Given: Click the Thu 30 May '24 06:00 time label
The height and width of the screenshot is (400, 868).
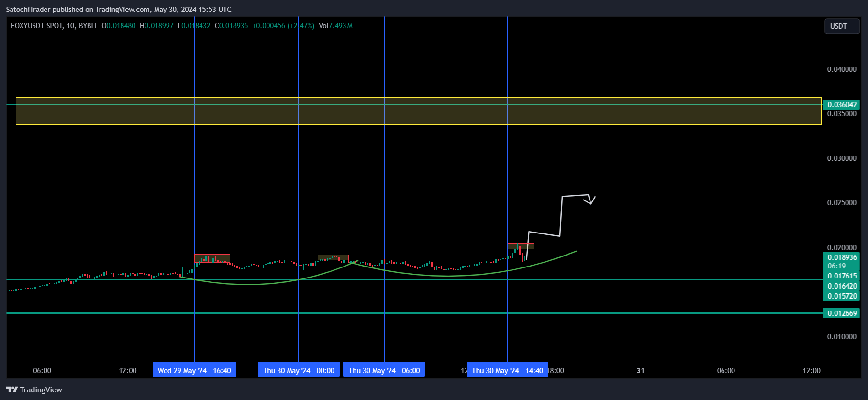Looking at the screenshot, I should click(384, 370).
